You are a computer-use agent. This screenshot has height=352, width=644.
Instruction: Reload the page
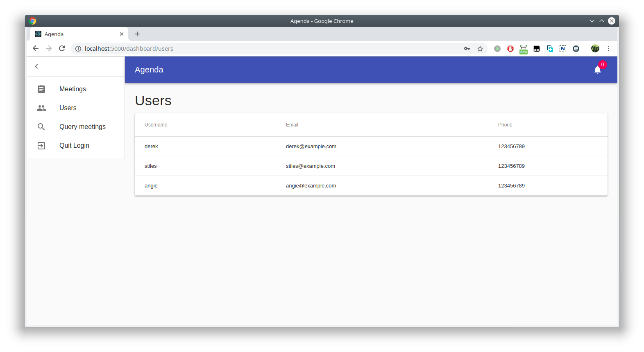tap(62, 49)
